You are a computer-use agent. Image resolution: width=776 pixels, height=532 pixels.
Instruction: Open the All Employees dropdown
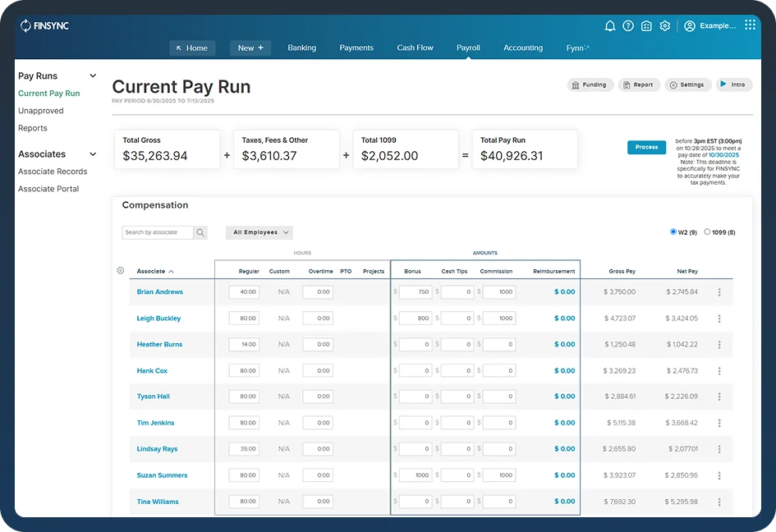(259, 232)
